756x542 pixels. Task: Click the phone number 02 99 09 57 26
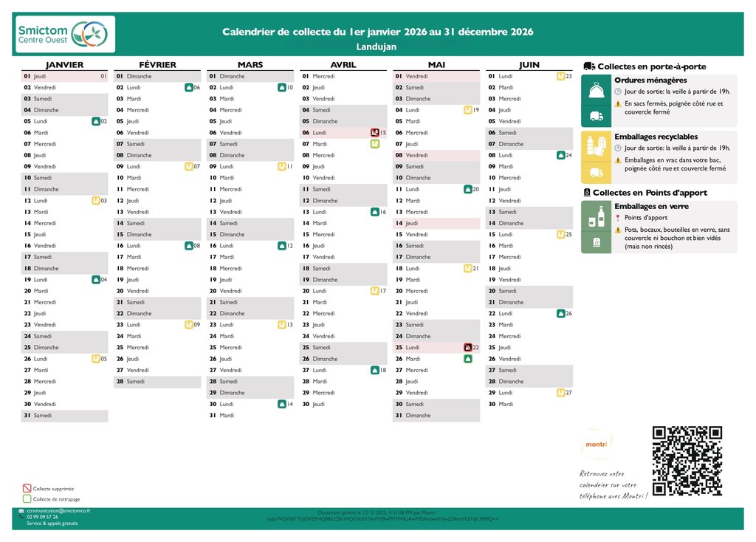(43, 517)
